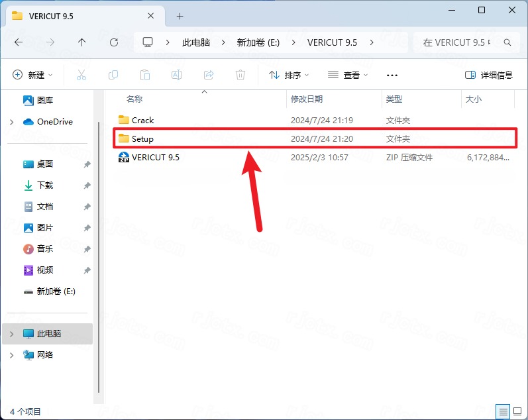Expand the 此电脑 tree node
This screenshot has height=420, width=528.
click(x=12, y=334)
